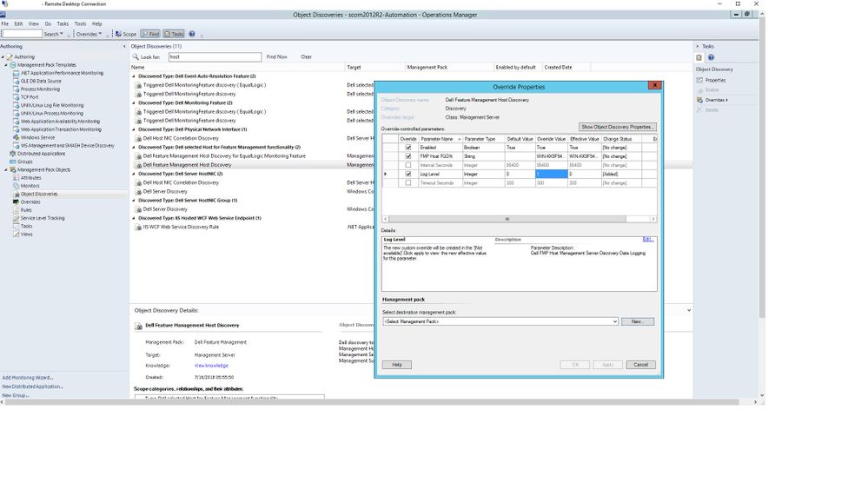Viewport: 868px width, 482px height.
Task: Select the Rules node icon
Action: pos(16,209)
